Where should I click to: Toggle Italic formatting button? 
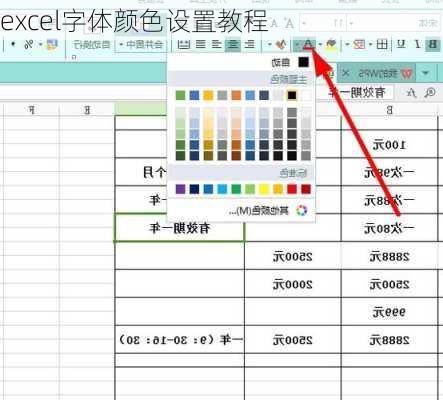pos(417,44)
